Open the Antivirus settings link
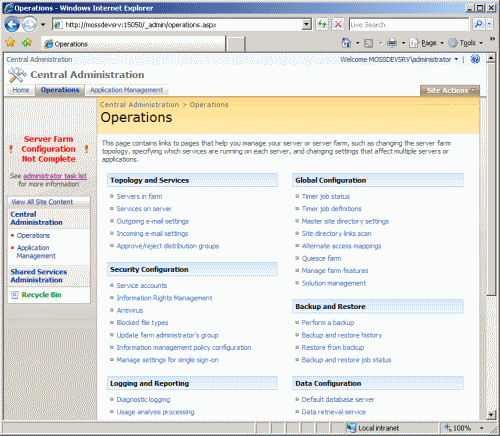 (x=130, y=310)
